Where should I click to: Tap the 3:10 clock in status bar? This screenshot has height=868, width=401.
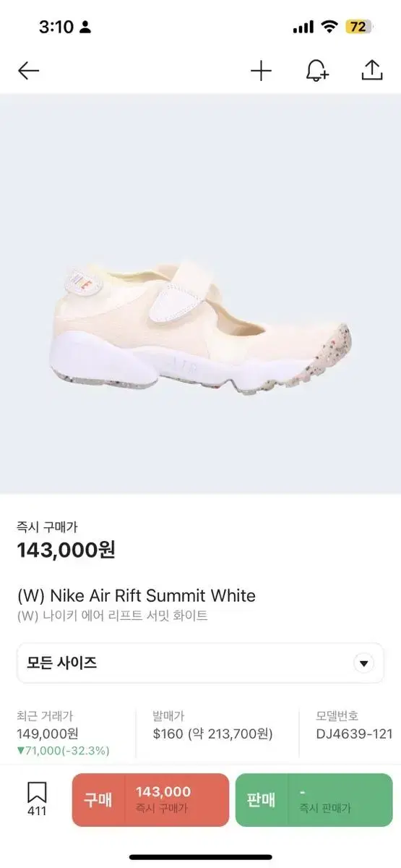pyautogui.click(x=56, y=27)
